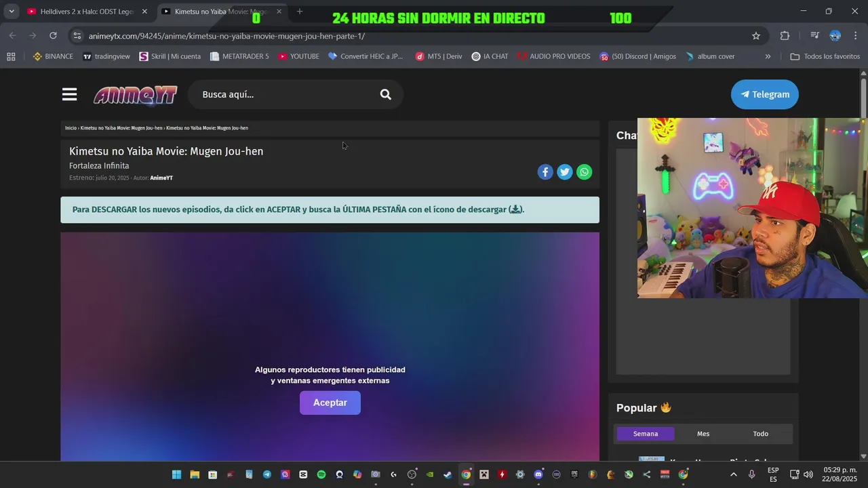The width and height of the screenshot is (868, 488).
Task: Expand the tab search dropdown arrow
Action: pos(12,12)
